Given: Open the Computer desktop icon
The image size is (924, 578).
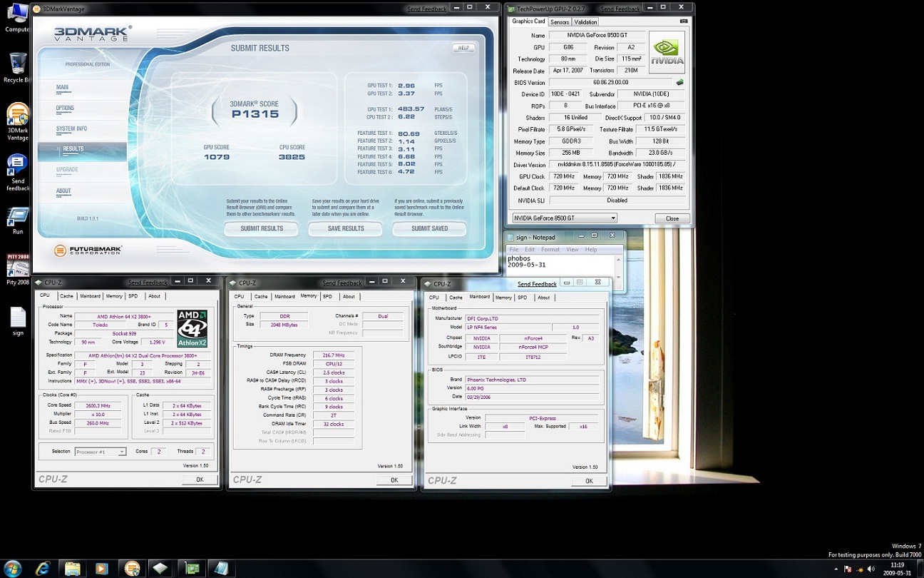Looking at the screenshot, I should [16, 18].
